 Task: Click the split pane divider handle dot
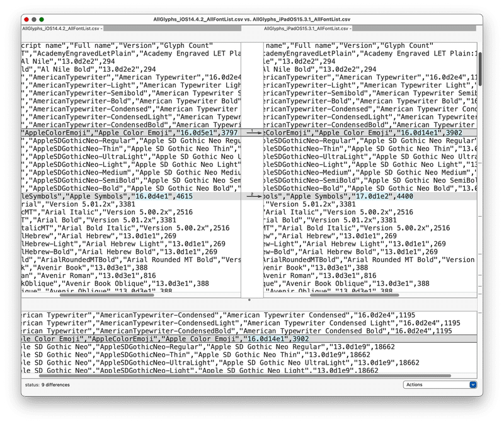click(x=249, y=300)
